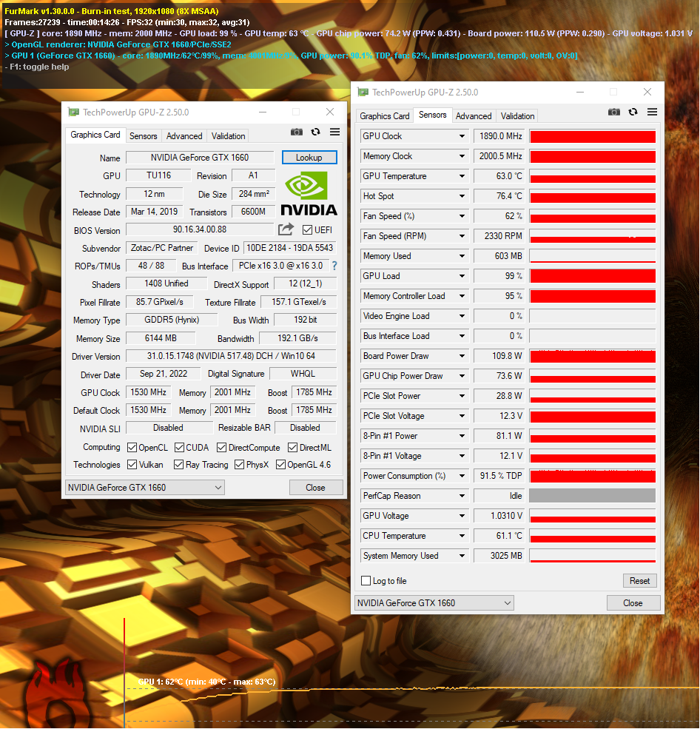
Task: Switch to Advanced tab in the Graphics Card window
Action: [184, 135]
